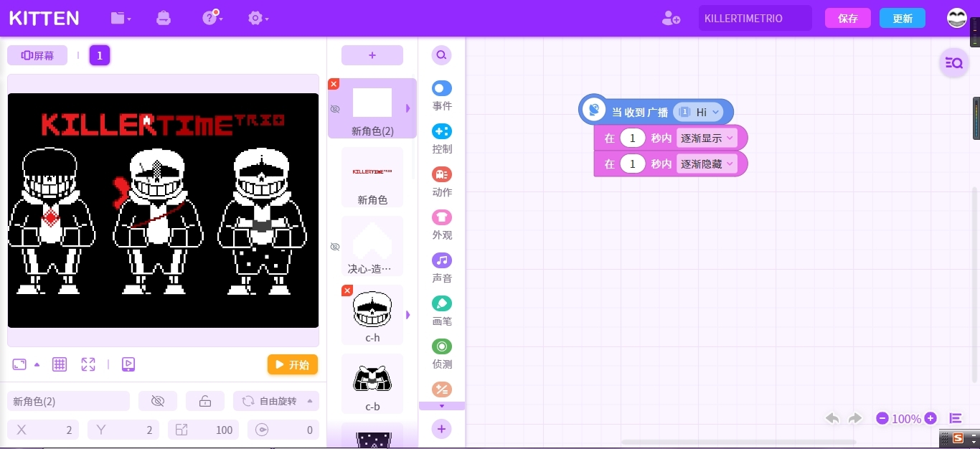Select screen tab number 1
The width and height of the screenshot is (980, 449).
coord(100,55)
